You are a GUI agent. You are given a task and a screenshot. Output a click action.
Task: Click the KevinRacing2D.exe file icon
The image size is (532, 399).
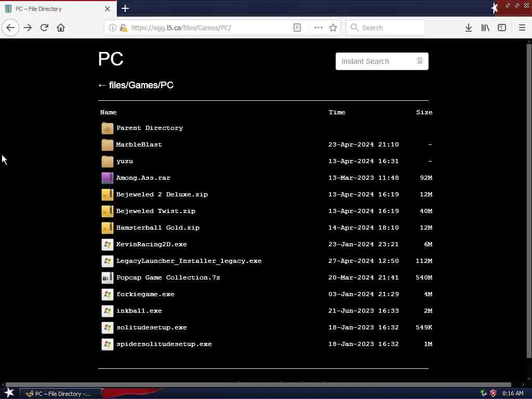tap(107, 245)
